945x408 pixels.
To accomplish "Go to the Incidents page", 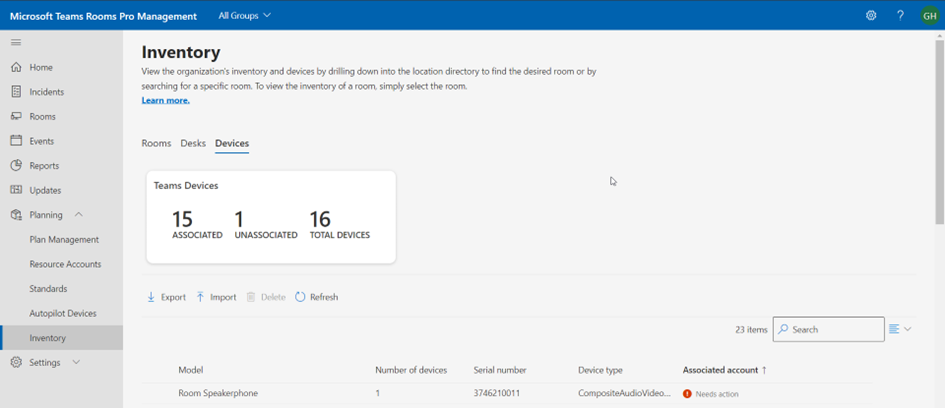I will (x=46, y=92).
